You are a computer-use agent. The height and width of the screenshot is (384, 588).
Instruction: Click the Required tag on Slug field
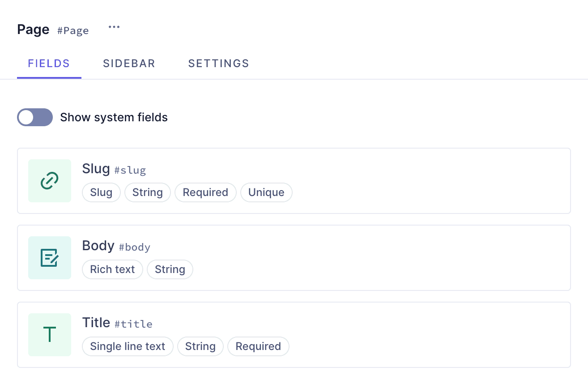[x=205, y=192]
